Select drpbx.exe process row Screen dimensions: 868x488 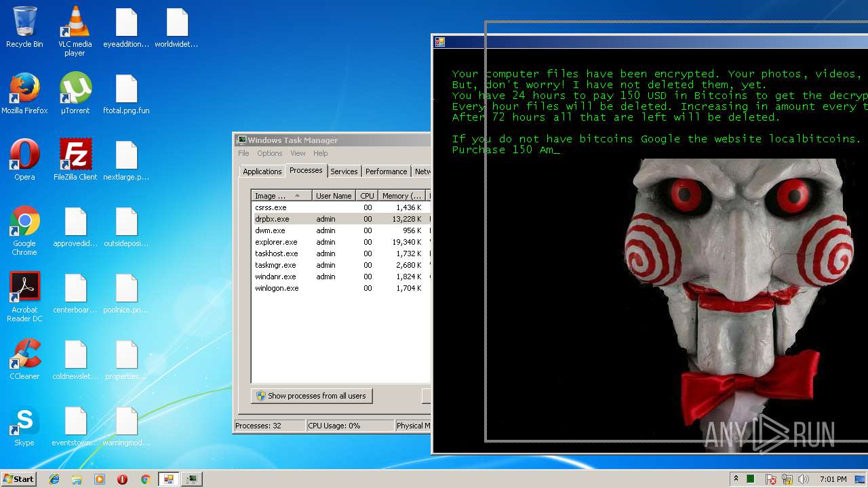click(340, 219)
